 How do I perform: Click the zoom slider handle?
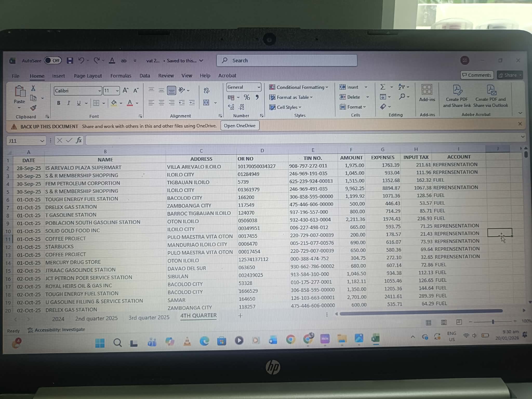493,322
